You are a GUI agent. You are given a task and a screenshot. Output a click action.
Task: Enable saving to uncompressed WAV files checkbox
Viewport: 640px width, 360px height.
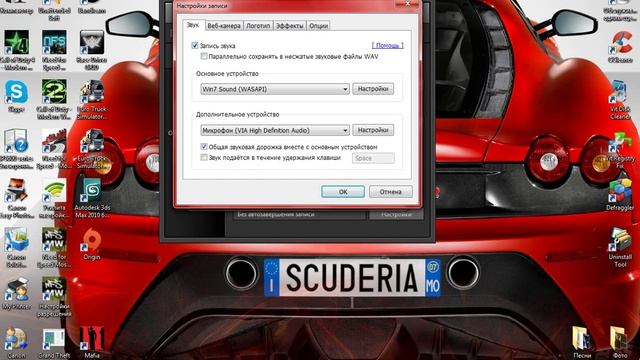tap(204, 56)
